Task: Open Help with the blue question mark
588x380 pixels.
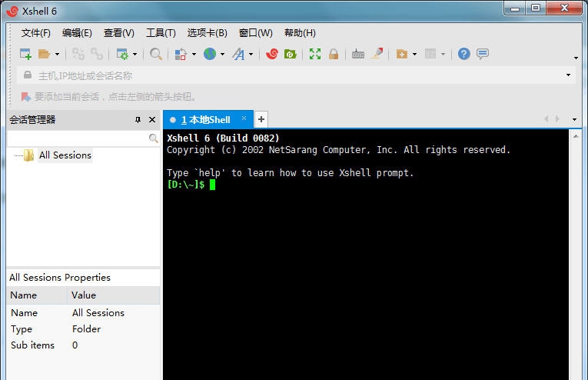Action: pos(463,54)
